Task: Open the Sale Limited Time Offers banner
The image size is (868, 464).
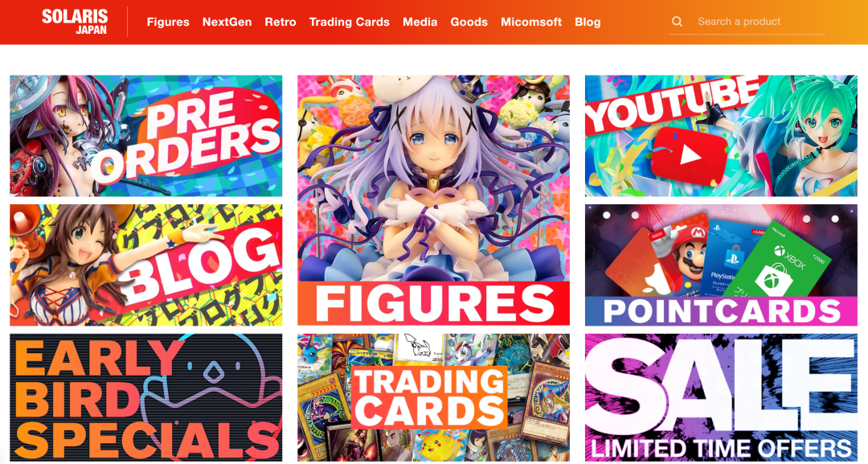Action: coord(721,397)
